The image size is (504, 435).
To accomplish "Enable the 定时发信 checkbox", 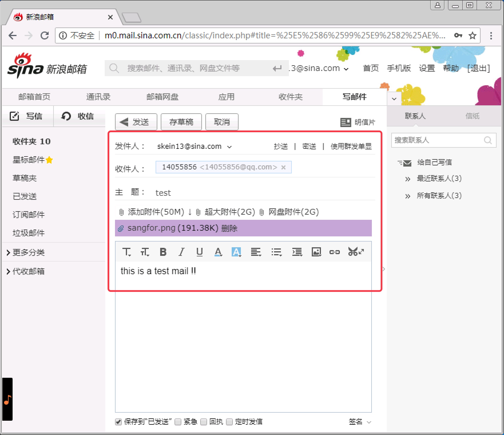I will click(229, 422).
